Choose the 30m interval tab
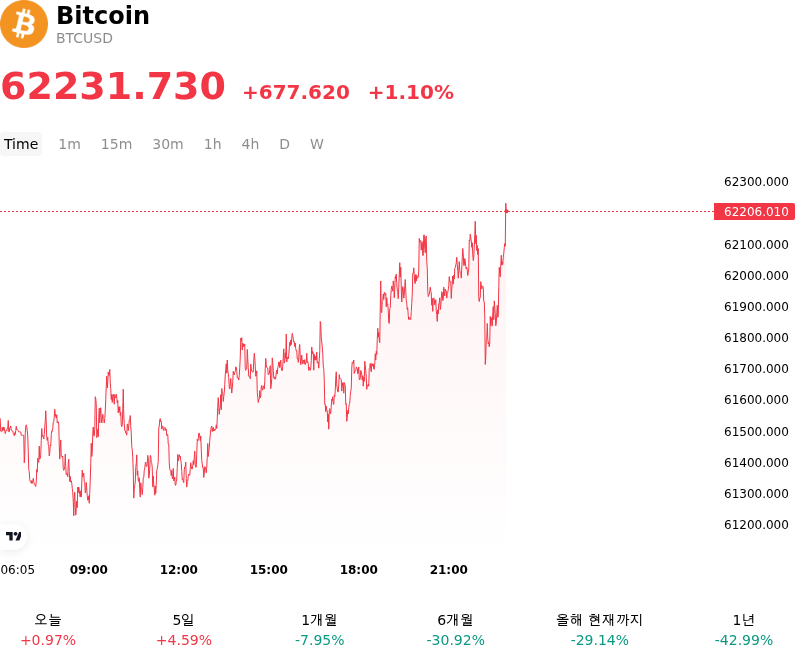 [x=167, y=144]
